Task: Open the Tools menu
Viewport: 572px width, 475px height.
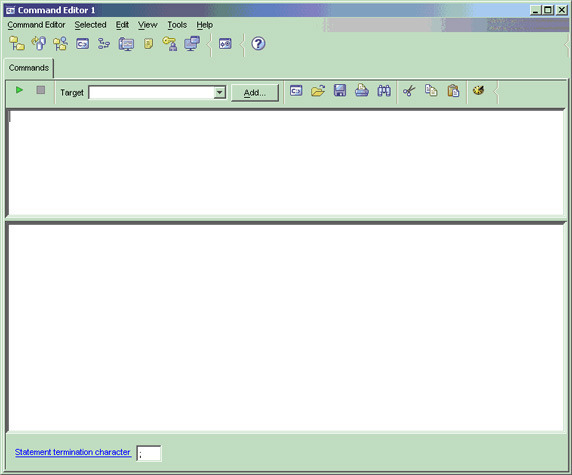Action: 177,25
